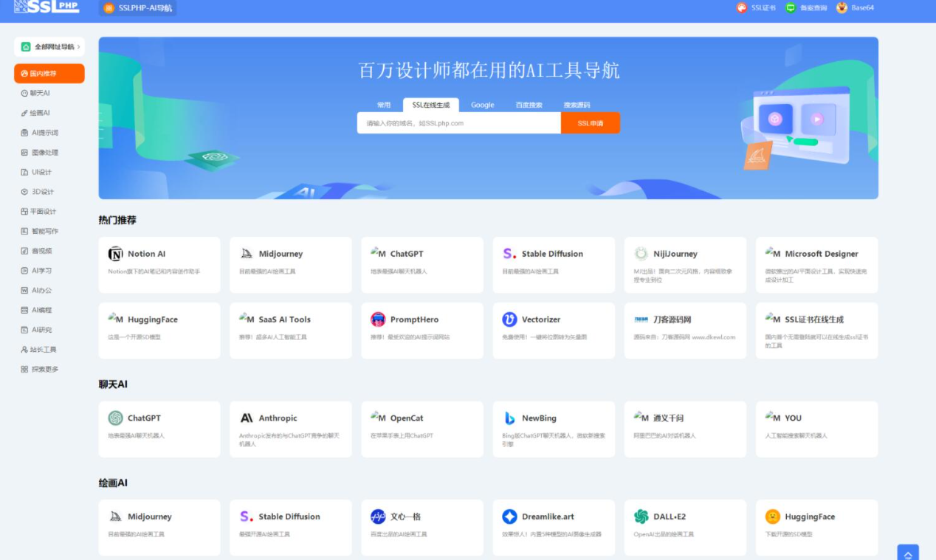Click the back-to-top arrow button
936x560 pixels.
(x=908, y=553)
